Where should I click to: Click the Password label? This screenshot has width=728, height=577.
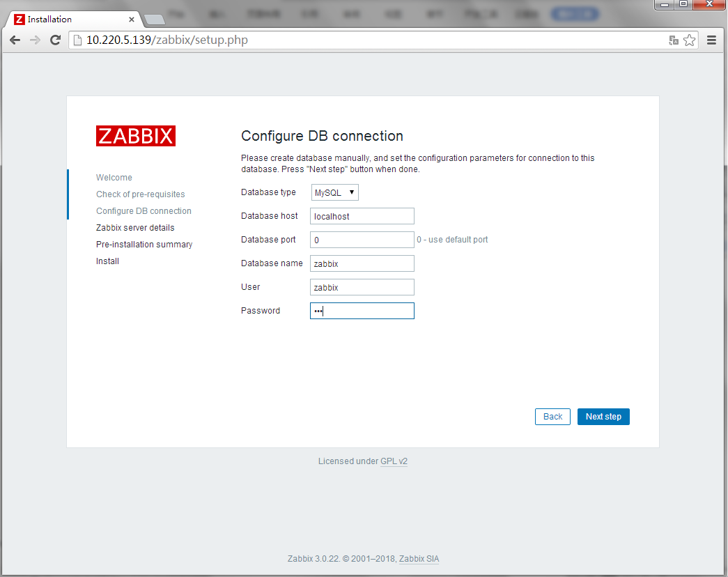[261, 311]
